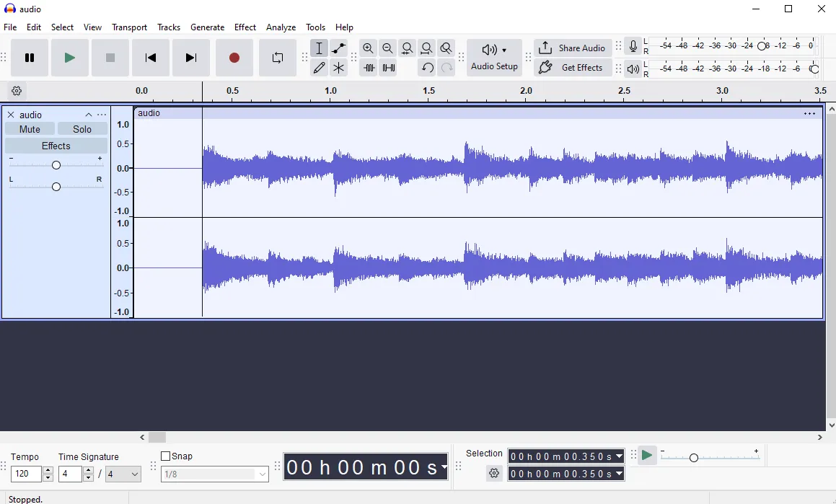The height and width of the screenshot is (504, 836).
Task: Open the Snap interval dropdown
Action: pos(214,474)
